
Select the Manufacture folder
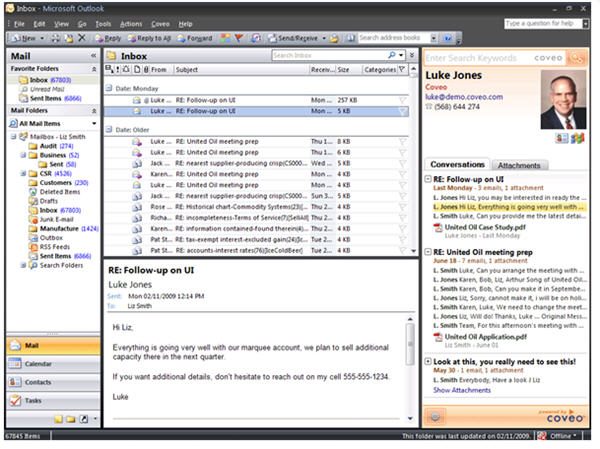point(64,229)
